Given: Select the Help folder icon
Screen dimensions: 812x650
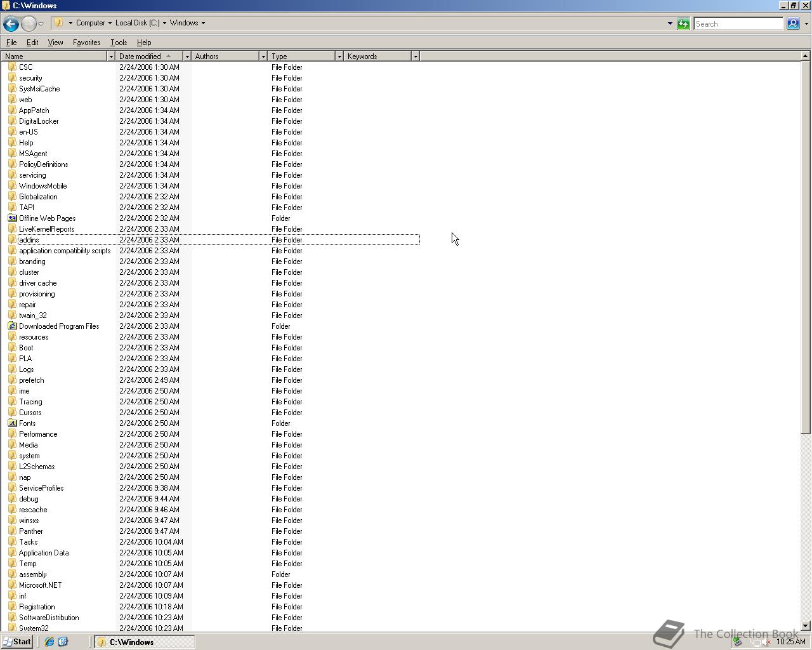Looking at the screenshot, I should (12, 142).
